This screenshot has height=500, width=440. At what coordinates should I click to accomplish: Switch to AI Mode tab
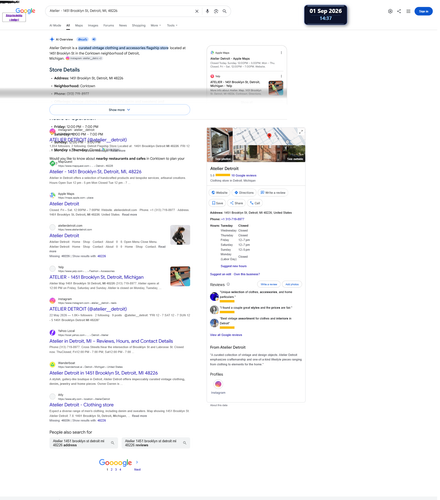pos(55,25)
